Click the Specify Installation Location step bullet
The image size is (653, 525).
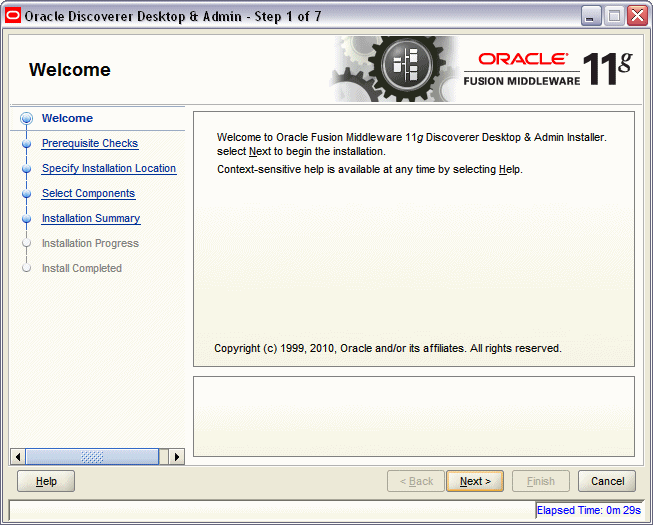[x=26, y=169]
